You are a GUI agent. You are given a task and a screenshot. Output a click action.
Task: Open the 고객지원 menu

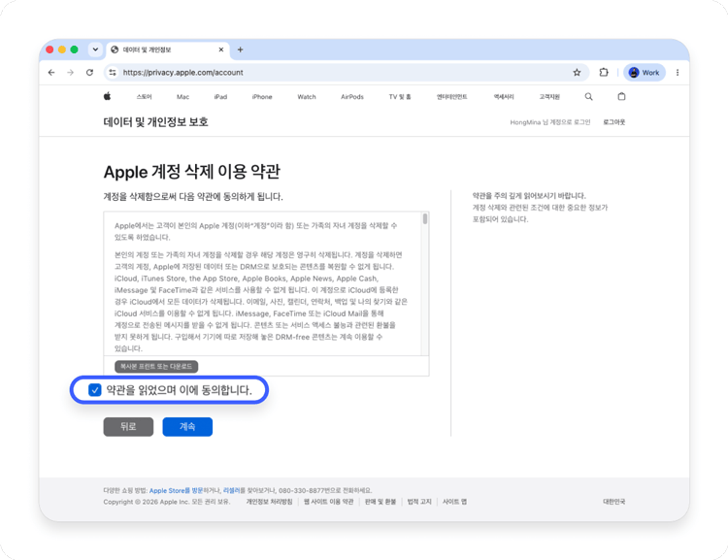click(549, 97)
